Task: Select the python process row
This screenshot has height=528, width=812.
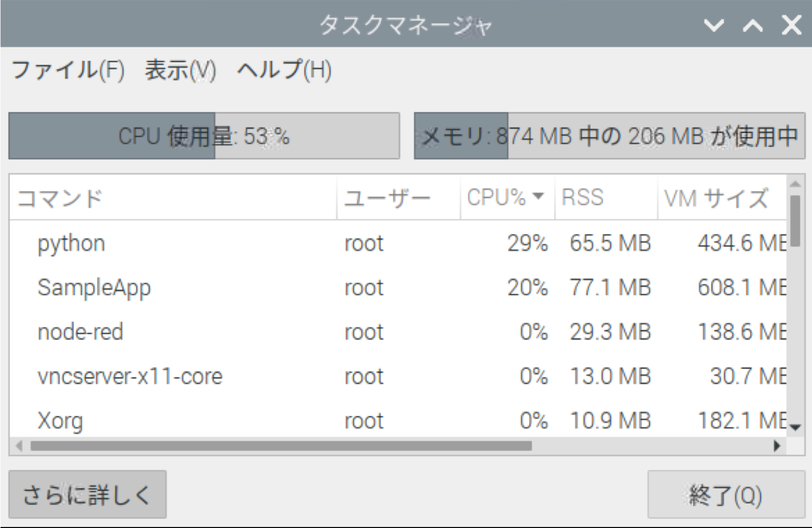Action: pyautogui.click(x=197, y=243)
